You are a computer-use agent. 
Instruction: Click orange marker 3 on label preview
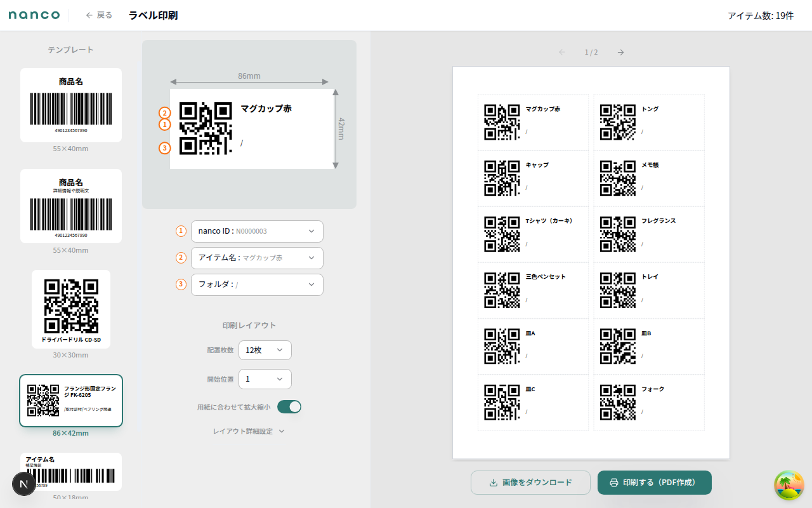click(164, 148)
